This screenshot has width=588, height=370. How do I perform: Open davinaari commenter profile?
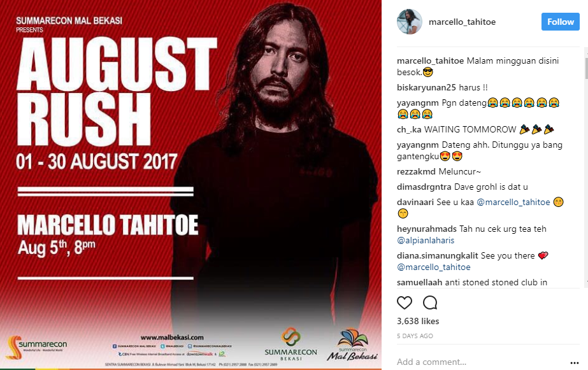pyautogui.click(x=415, y=202)
